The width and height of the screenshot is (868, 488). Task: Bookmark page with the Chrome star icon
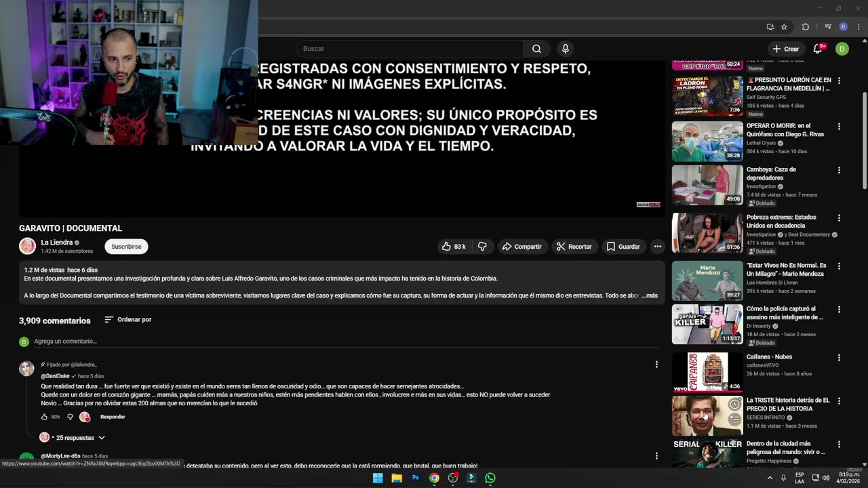[784, 27]
